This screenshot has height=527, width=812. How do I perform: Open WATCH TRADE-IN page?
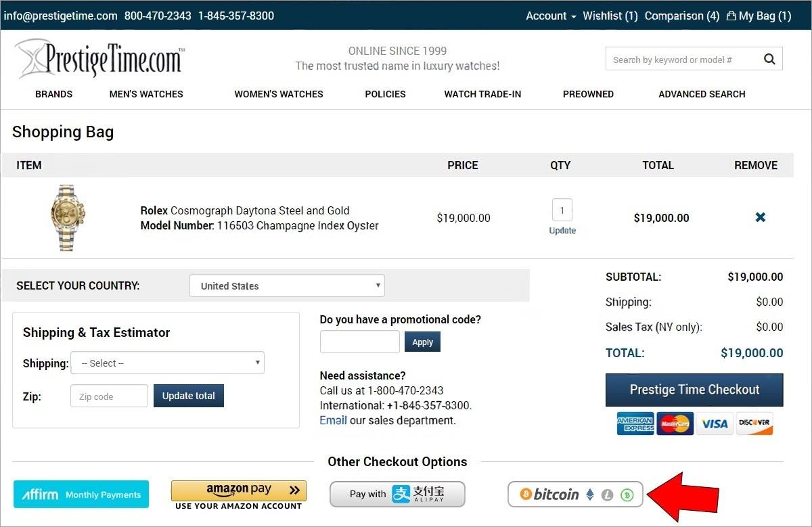(482, 94)
